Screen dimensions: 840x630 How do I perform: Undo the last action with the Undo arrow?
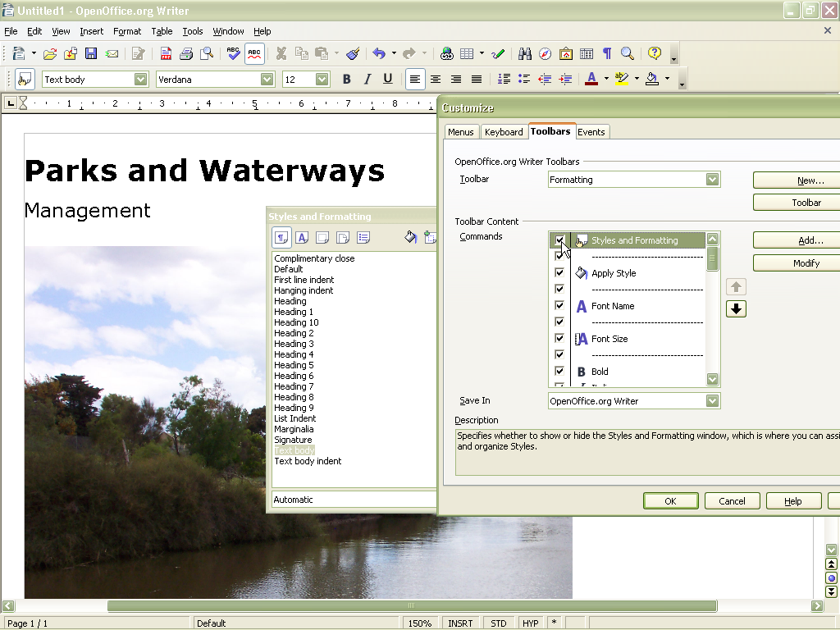379,53
